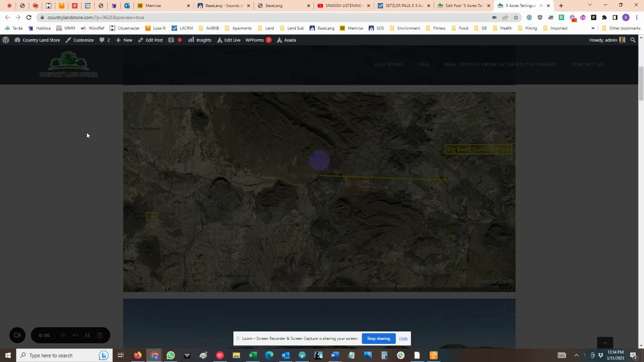
Task: Pause the Loom recording
Action: coord(88,335)
